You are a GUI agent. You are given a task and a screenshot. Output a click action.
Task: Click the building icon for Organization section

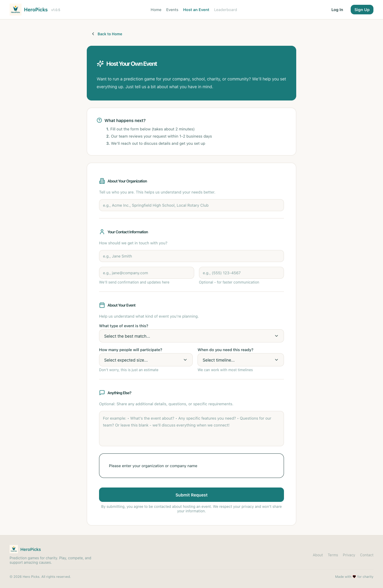[x=102, y=181]
